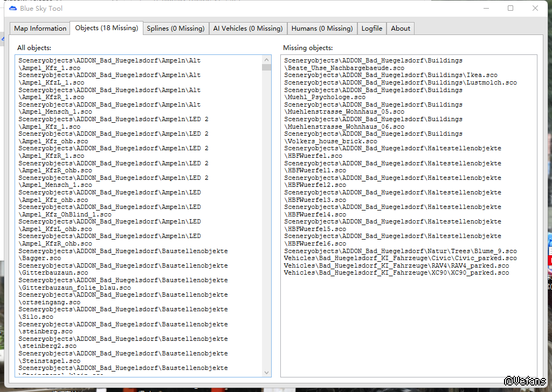Select \Ampel_Kfz_OhBlind_1.sco entry
This screenshot has width=552, height=392.
click(x=109, y=211)
